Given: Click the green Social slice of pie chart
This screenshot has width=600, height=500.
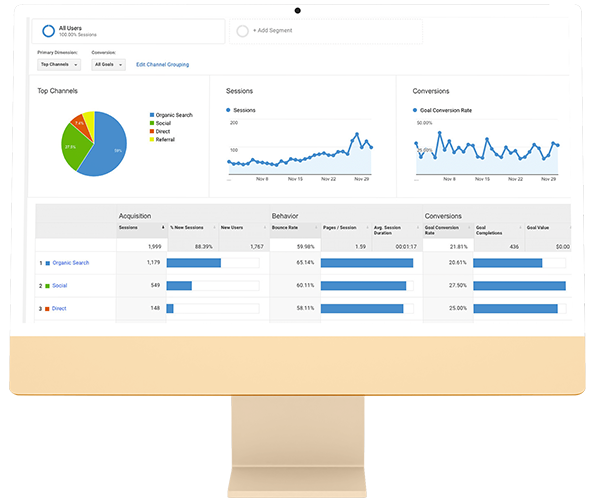Looking at the screenshot, I should [x=71, y=148].
